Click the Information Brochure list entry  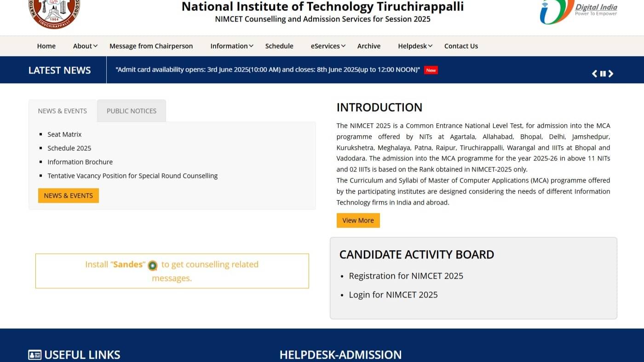(x=80, y=162)
